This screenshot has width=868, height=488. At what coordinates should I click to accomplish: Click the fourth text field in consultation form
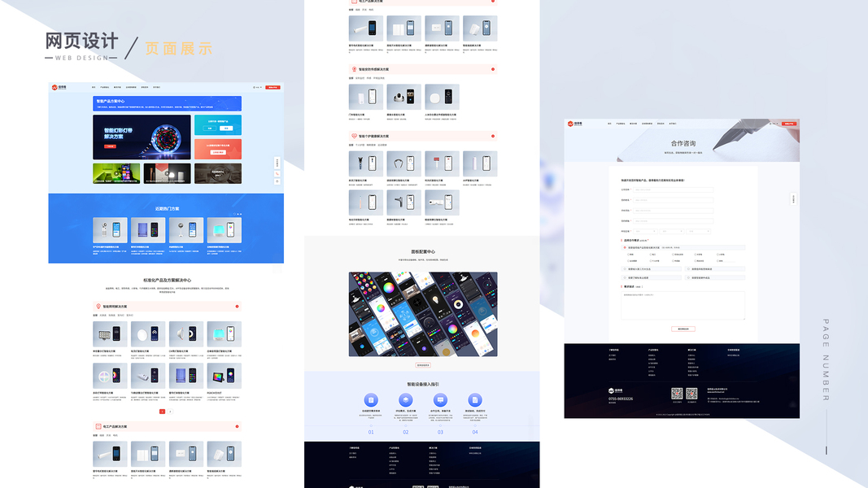(x=673, y=221)
